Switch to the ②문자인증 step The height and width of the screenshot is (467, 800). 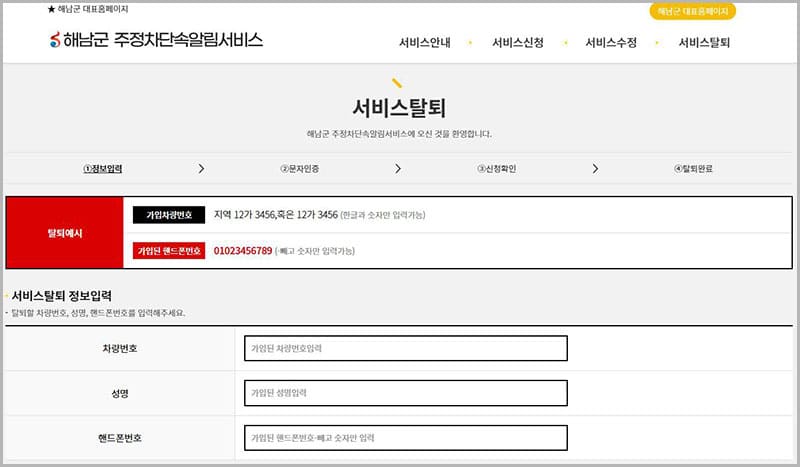pyautogui.click(x=300, y=169)
